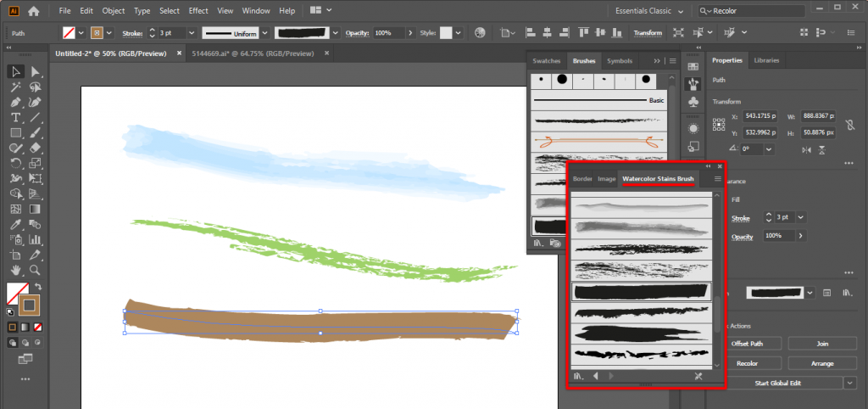868x409 pixels.
Task: Open the Start Global Edit options arrow
Action: [850, 383]
